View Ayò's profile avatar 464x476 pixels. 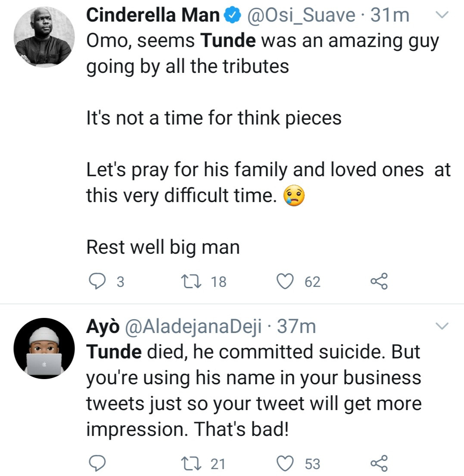click(44, 348)
